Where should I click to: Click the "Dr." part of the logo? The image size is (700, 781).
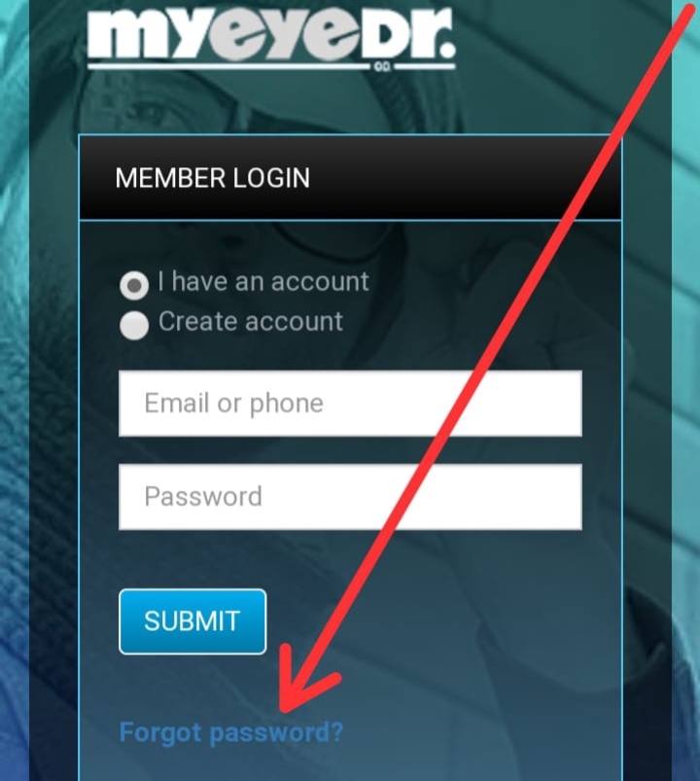click(x=406, y=33)
